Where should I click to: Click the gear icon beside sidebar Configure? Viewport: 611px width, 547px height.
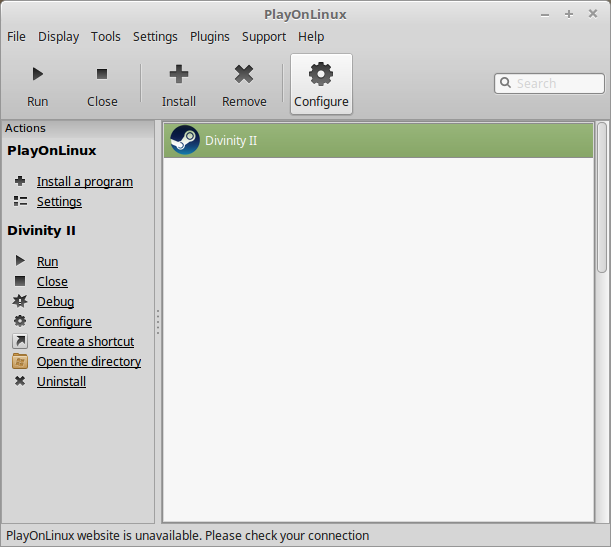(x=20, y=321)
